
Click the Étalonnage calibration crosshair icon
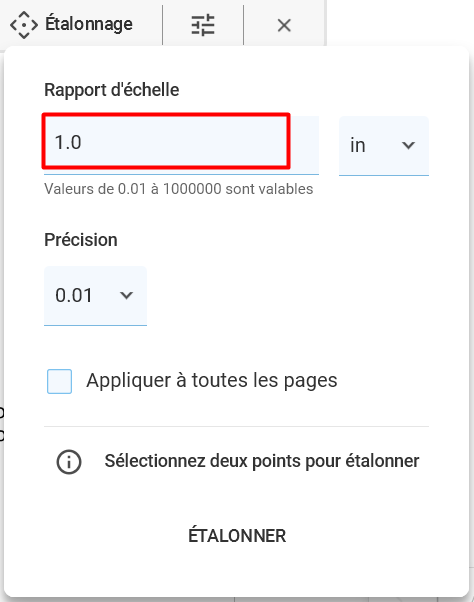coord(24,25)
